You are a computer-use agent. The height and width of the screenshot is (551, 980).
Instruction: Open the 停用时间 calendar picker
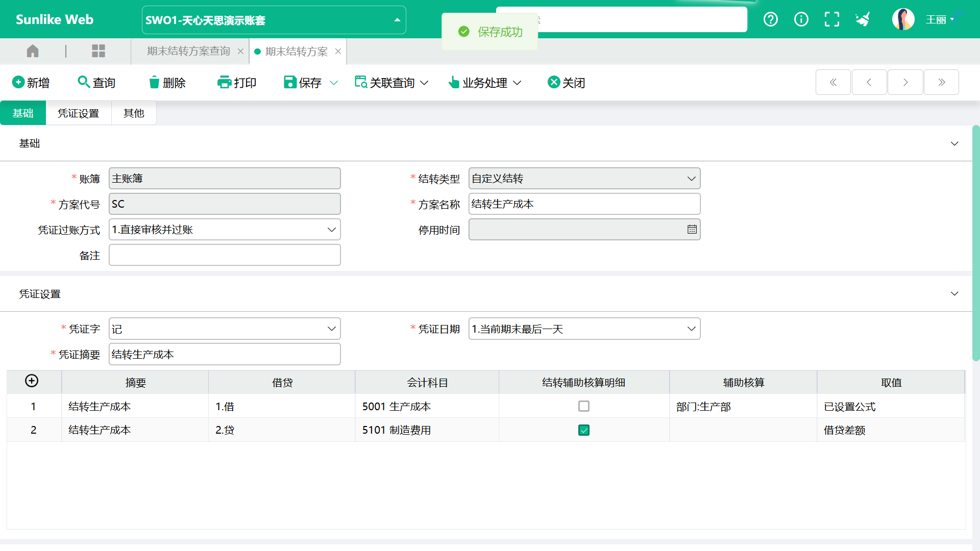coord(692,230)
